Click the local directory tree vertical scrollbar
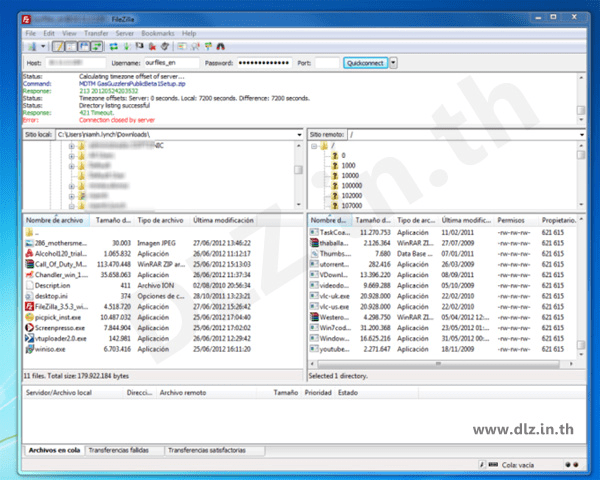This screenshot has width=600, height=480. [297, 174]
